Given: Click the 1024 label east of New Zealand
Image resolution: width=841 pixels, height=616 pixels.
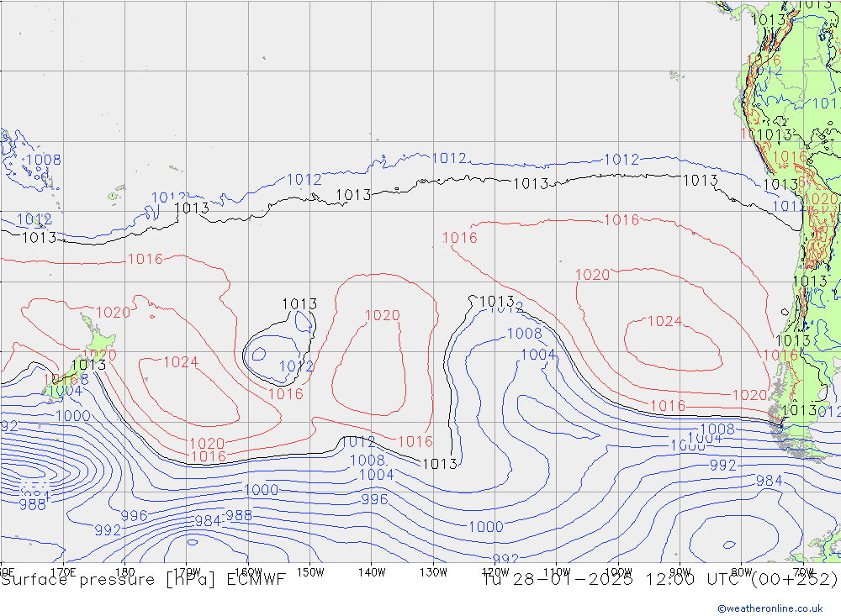Looking at the screenshot, I should [180, 362].
